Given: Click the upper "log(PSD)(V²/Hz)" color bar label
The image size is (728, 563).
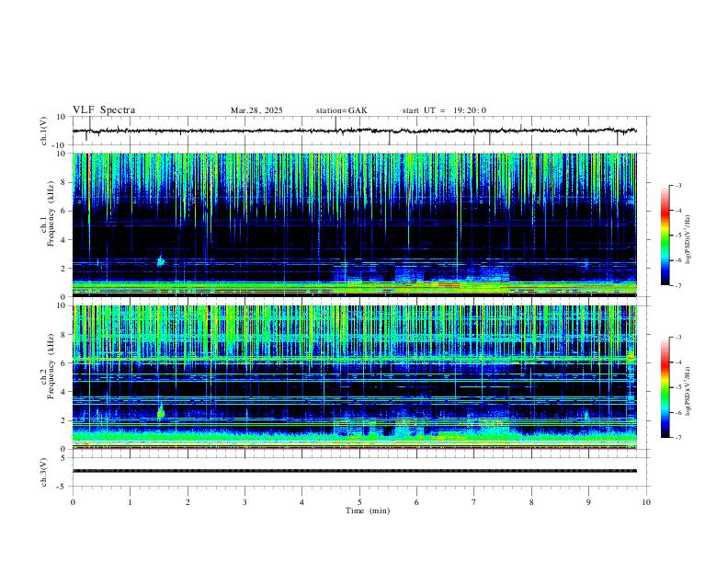Looking at the screenshot, I should click(x=688, y=240).
